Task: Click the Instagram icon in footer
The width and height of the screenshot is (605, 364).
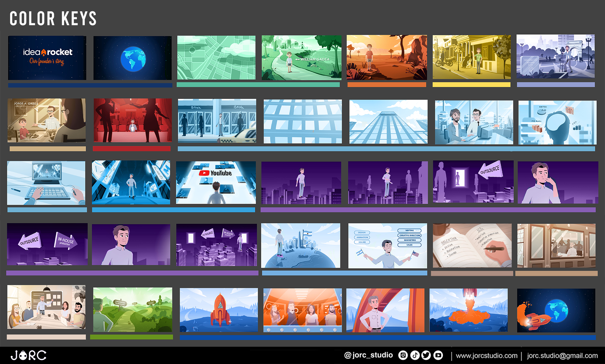Action: (403, 355)
